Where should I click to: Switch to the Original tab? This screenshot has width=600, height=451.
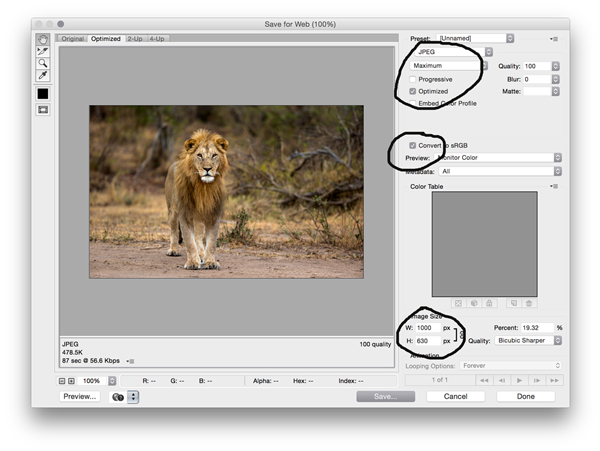pos(71,39)
